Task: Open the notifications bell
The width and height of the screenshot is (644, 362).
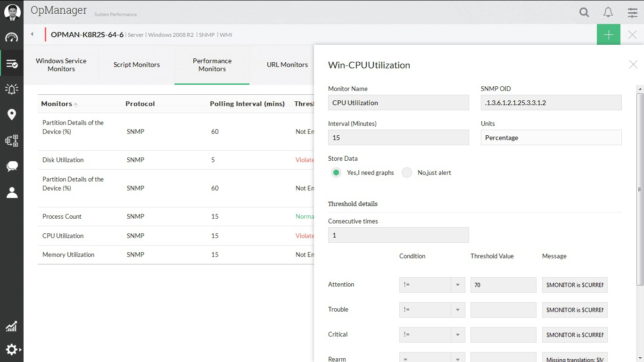Action: click(608, 12)
